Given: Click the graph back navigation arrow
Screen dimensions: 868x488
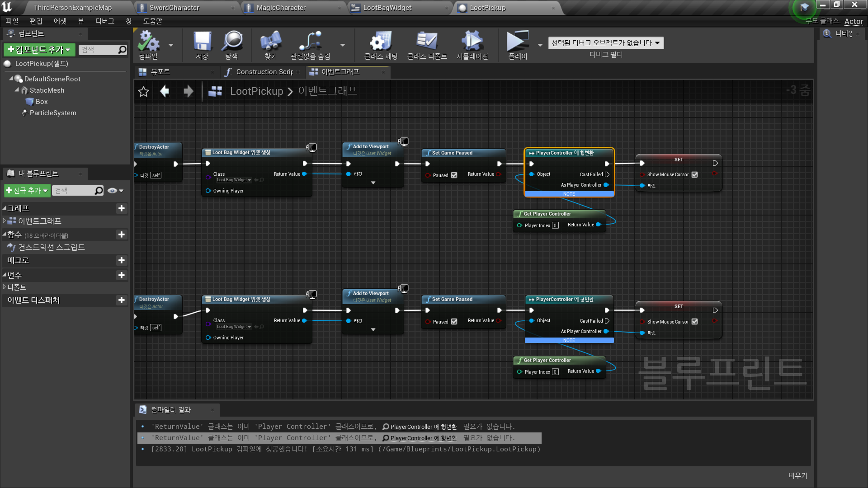Looking at the screenshot, I should (x=165, y=92).
